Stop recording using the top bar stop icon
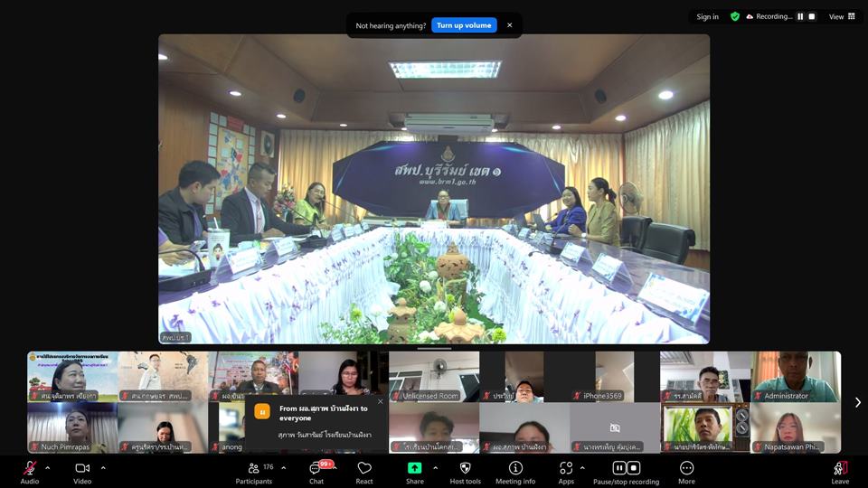The height and width of the screenshot is (488, 868). point(812,16)
